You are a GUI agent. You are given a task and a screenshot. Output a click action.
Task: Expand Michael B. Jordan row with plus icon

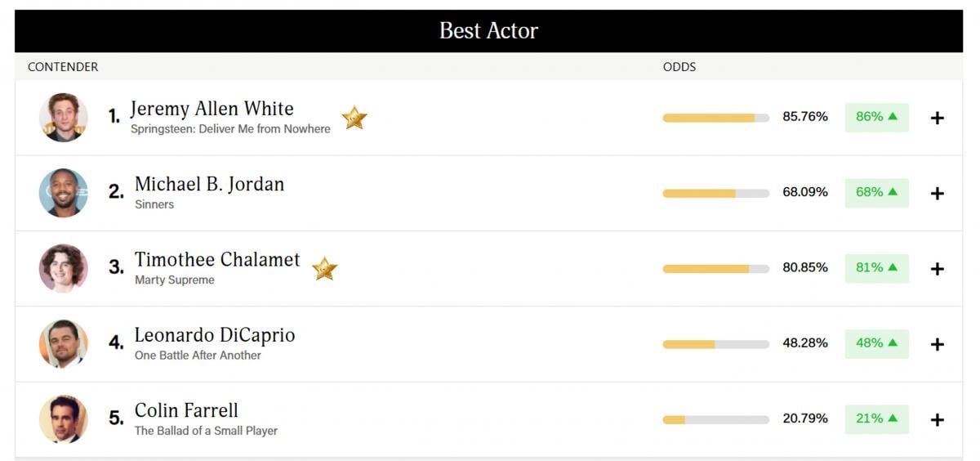tap(938, 193)
